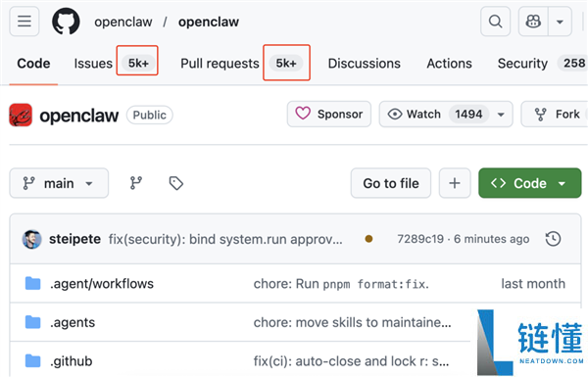Expand the Copilot dropdown arrow
The image size is (588, 377).
[x=560, y=22]
